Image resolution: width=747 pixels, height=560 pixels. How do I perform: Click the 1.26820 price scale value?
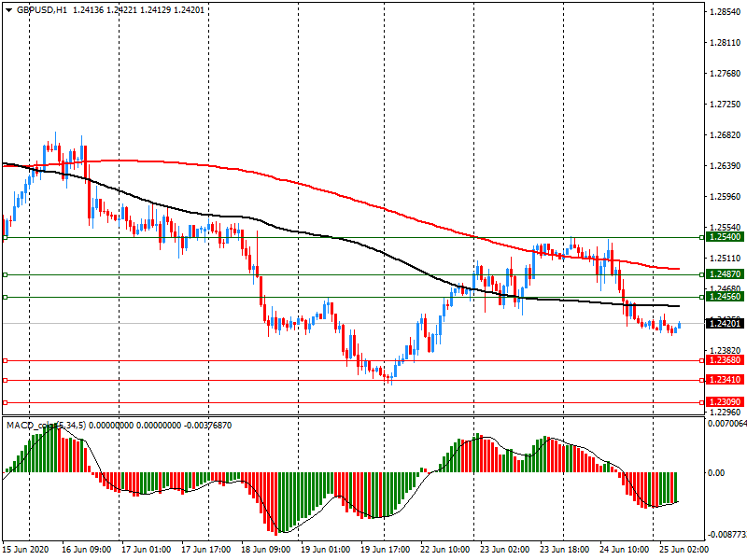coord(726,135)
